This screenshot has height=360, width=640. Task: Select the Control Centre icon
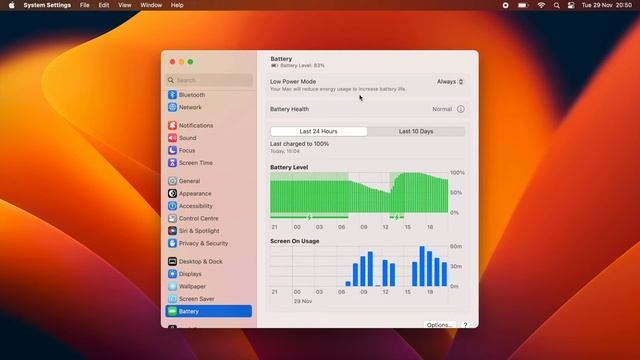click(172, 218)
